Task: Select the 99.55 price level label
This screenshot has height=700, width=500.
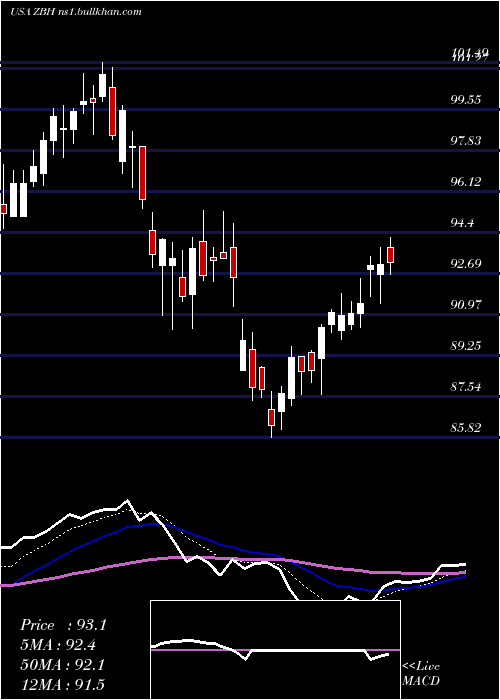Action: click(466, 100)
